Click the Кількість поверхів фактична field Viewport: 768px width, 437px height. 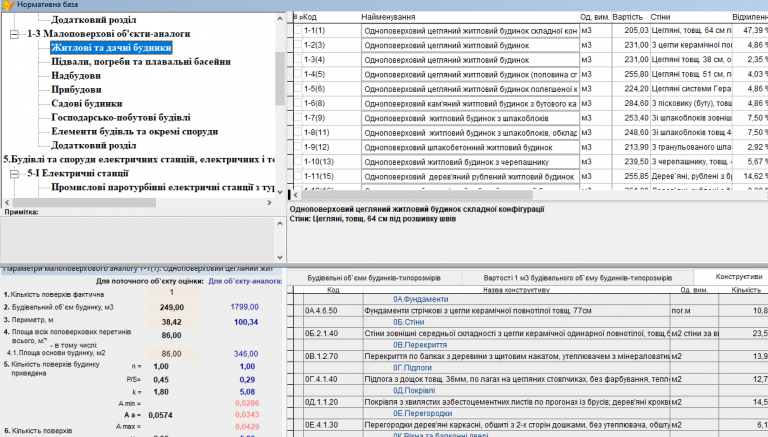(172, 292)
